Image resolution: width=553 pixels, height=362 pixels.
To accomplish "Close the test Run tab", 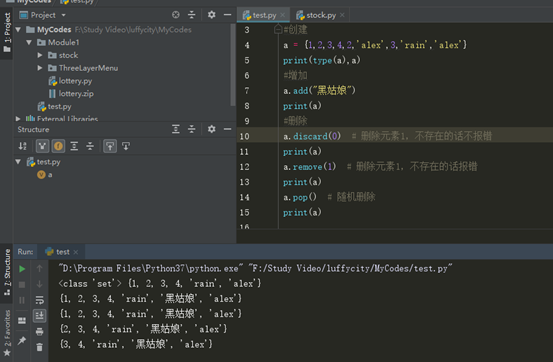I will tap(75, 252).
